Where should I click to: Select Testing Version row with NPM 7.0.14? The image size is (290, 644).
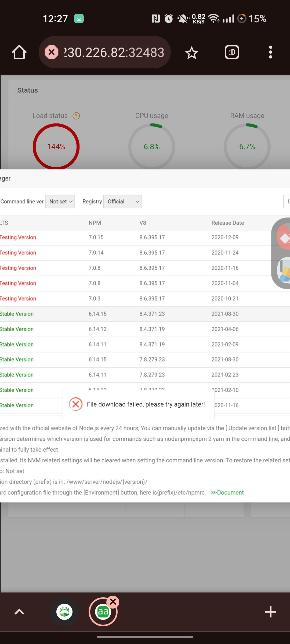(145, 253)
